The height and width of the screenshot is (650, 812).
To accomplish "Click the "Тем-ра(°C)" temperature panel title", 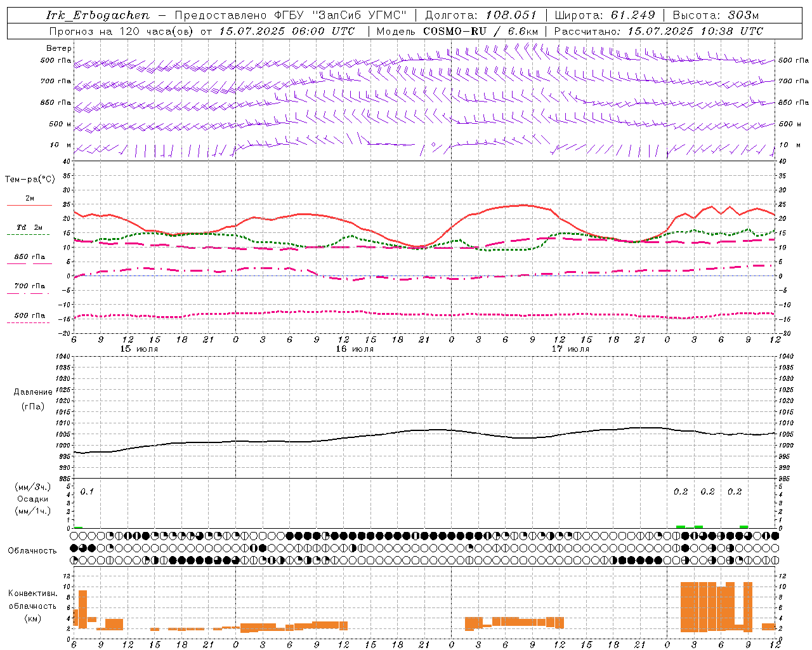I will [x=30, y=180].
